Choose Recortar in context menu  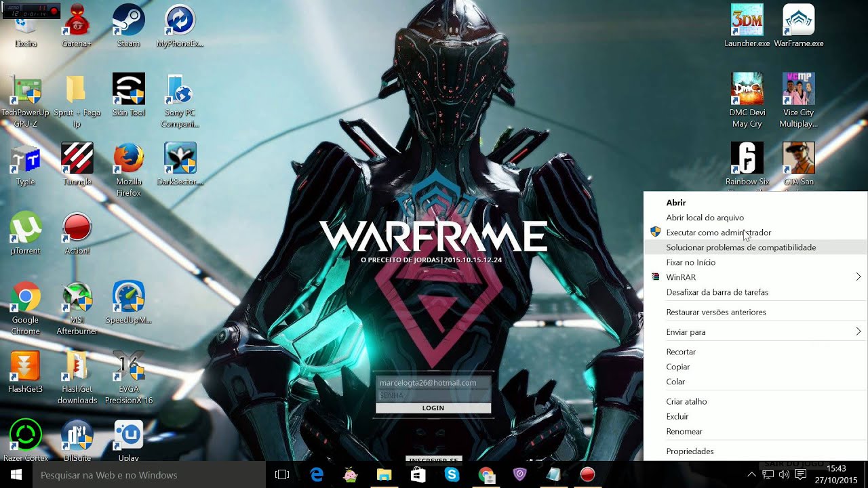pos(755,352)
